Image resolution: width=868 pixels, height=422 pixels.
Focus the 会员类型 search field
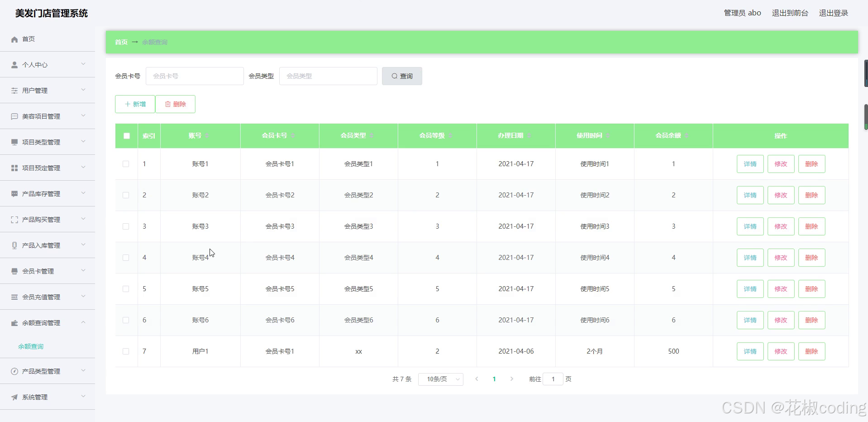point(328,76)
